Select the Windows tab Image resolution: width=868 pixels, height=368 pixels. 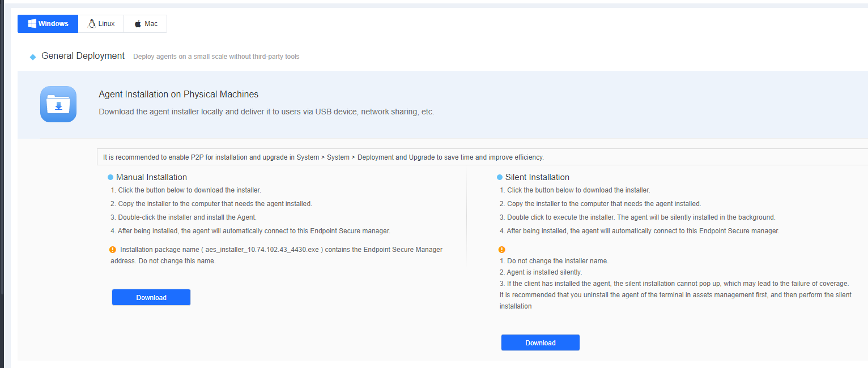48,24
